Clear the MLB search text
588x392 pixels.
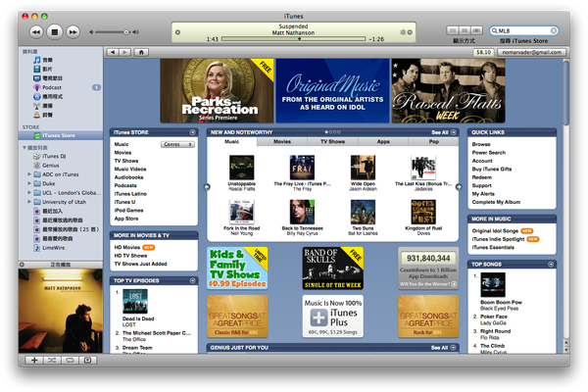click(x=553, y=30)
